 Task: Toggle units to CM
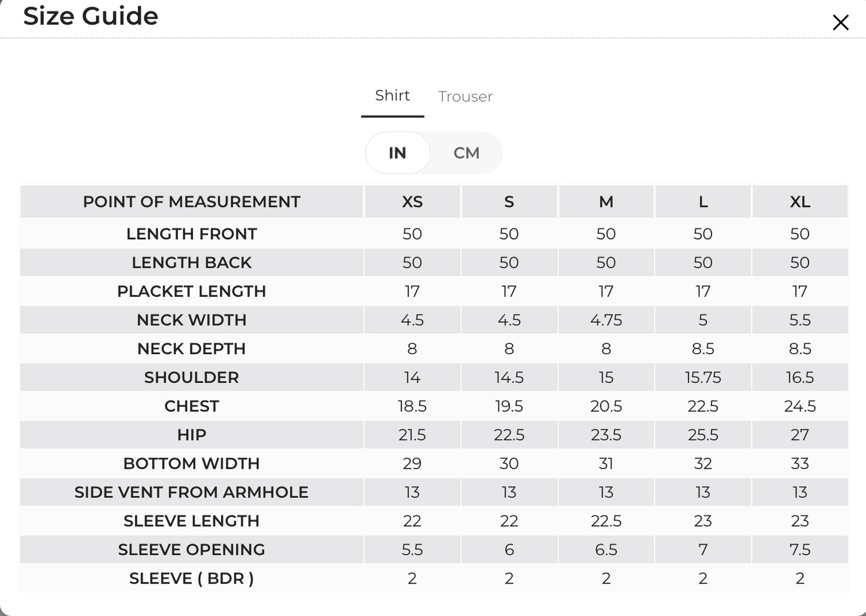466,153
